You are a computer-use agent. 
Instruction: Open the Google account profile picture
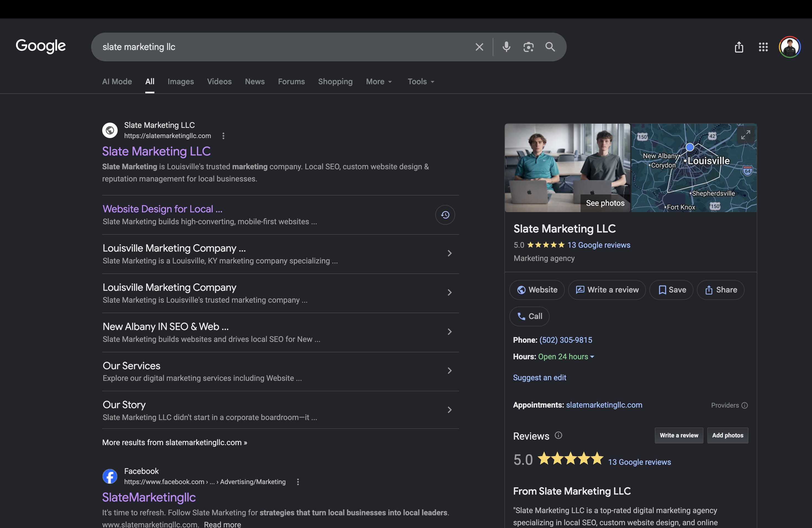coord(789,47)
